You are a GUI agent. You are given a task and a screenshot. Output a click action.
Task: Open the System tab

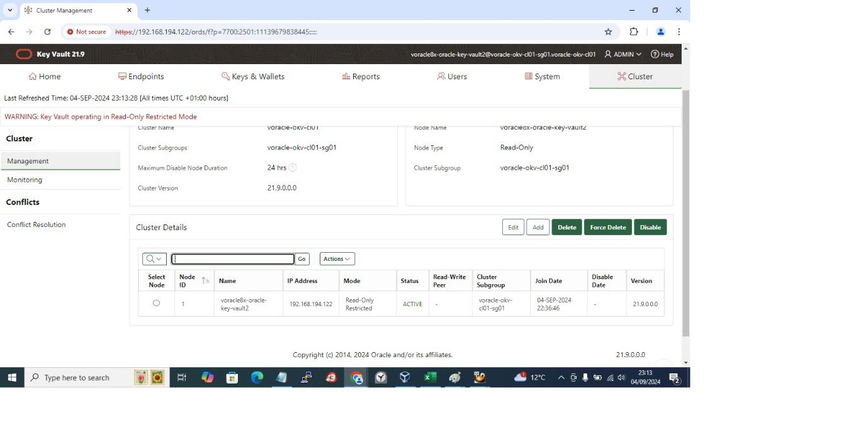click(542, 76)
